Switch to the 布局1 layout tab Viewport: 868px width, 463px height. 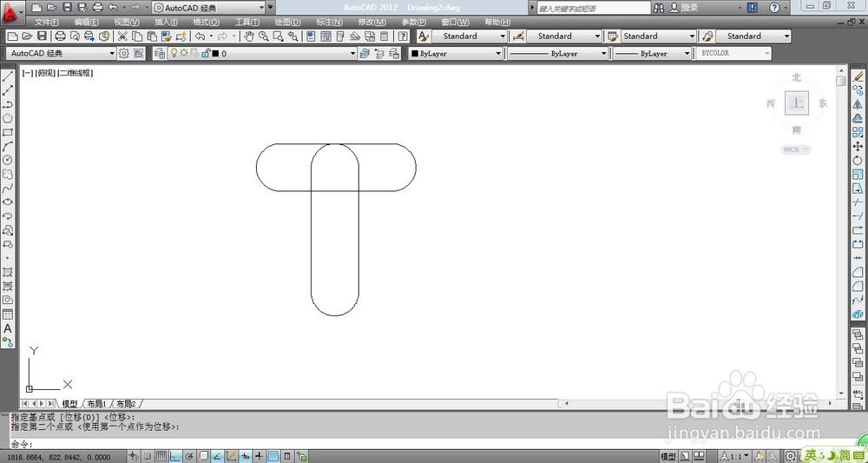pyautogui.click(x=96, y=404)
